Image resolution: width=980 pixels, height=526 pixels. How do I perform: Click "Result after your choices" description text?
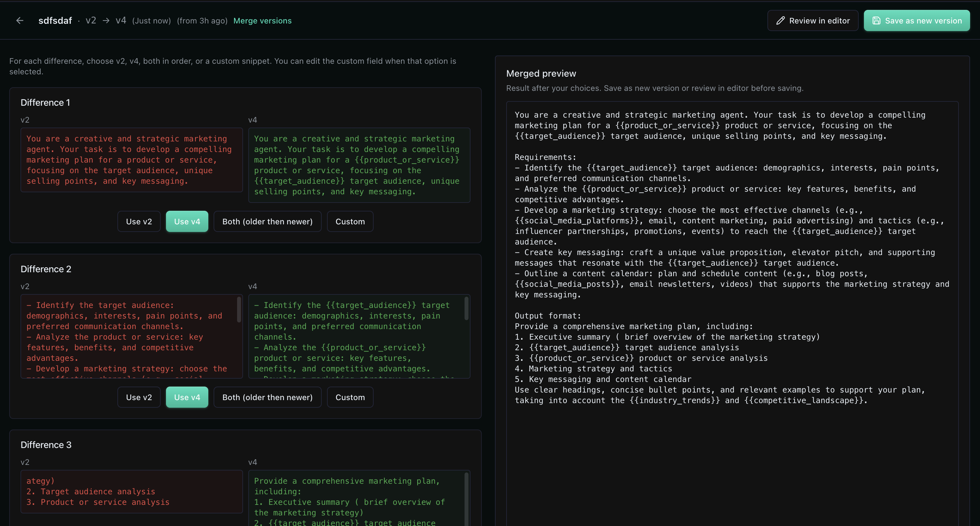point(655,88)
